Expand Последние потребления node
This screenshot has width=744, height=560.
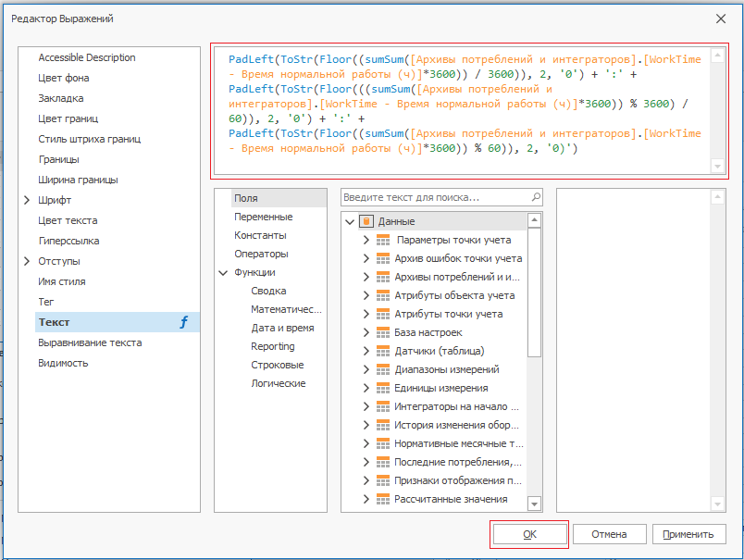(x=366, y=462)
